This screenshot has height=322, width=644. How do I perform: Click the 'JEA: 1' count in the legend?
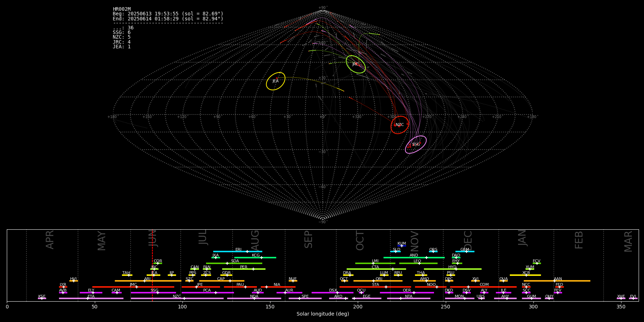click(x=122, y=47)
